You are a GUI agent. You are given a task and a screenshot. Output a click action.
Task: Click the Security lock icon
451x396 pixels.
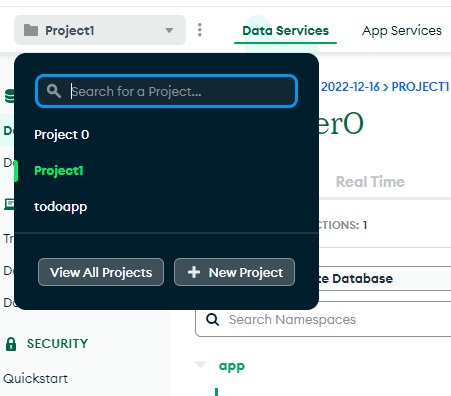[11, 344]
